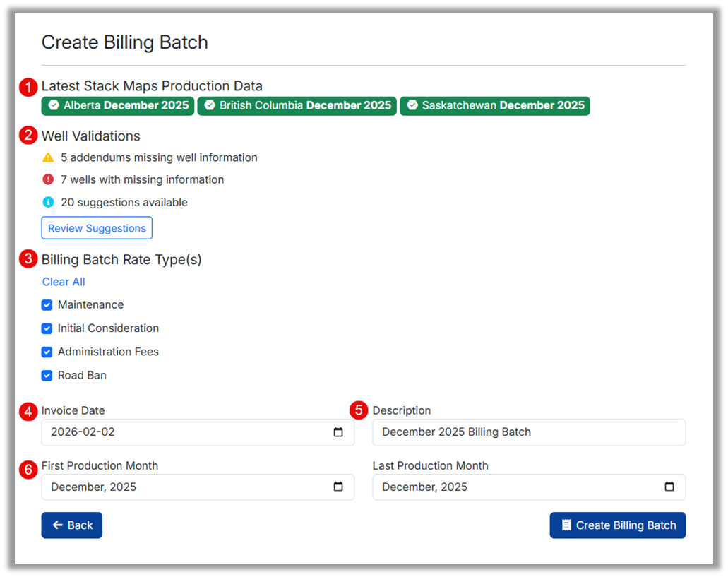
Task: Open Last Production Month calendar picker
Action: pyautogui.click(x=669, y=487)
